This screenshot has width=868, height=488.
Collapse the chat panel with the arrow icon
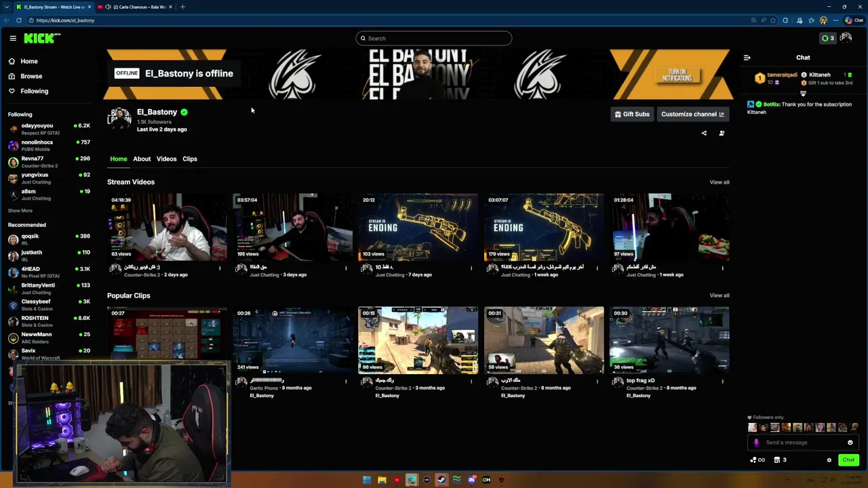pos(747,58)
